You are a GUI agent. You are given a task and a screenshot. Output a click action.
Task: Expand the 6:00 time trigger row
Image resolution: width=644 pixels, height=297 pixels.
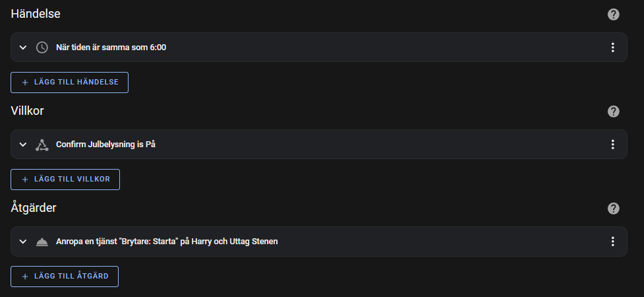pyautogui.click(x=23, y=48)
